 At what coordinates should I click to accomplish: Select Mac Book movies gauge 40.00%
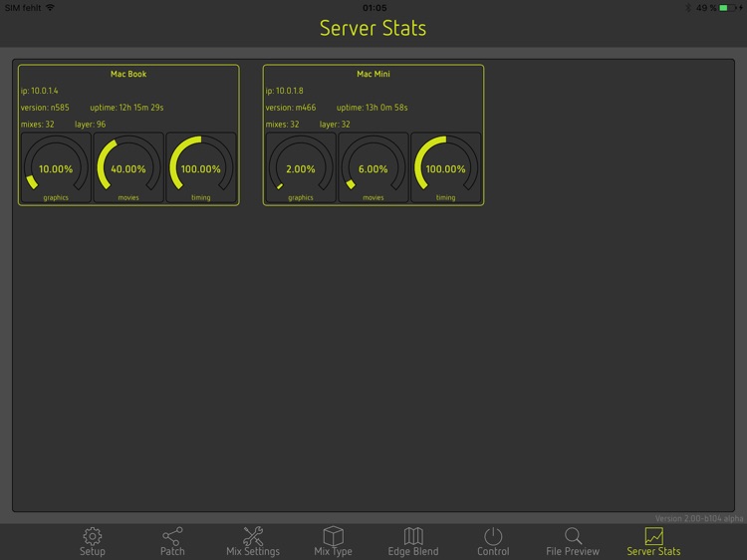[x=128, y=167]
